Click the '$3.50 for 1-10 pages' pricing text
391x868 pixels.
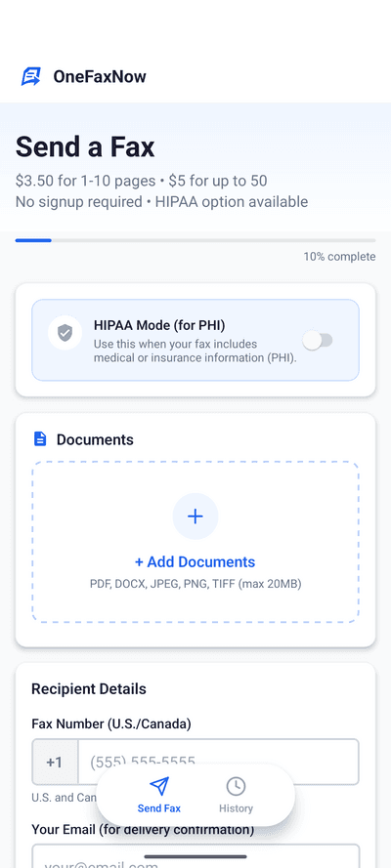tap(84, 181)
